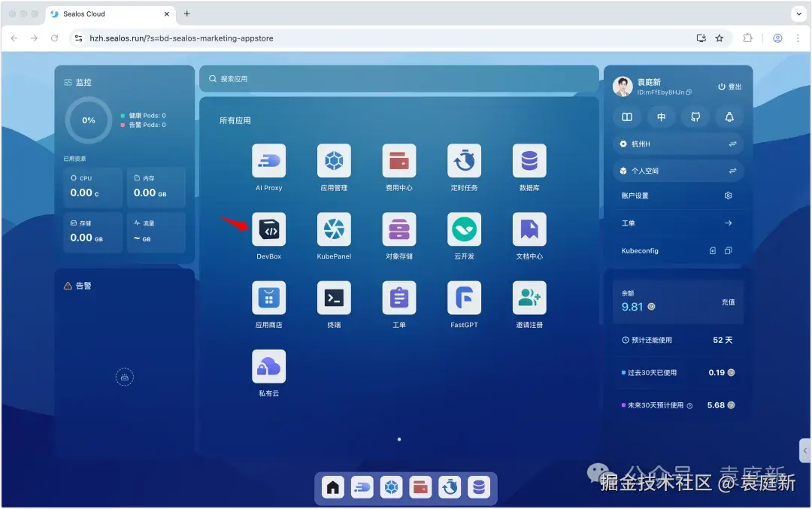812x509 pixels.
Task: Click the 搜索应用 search field
Action: tap(398, 79)
